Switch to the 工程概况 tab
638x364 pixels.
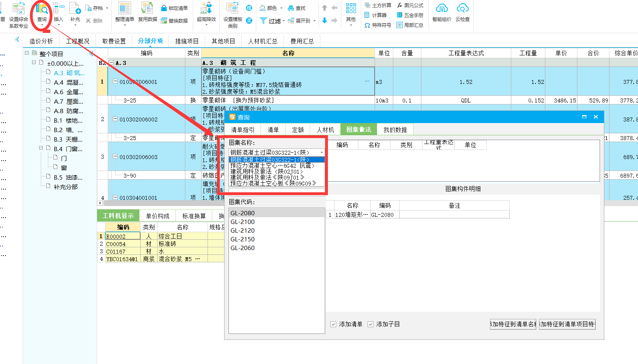pos(78,41)
